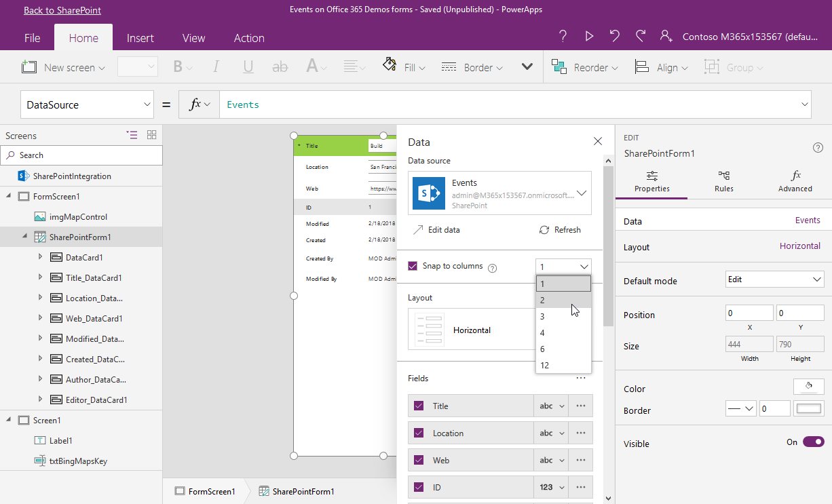Switch to the Advanced properties tab

click(795, 181)
